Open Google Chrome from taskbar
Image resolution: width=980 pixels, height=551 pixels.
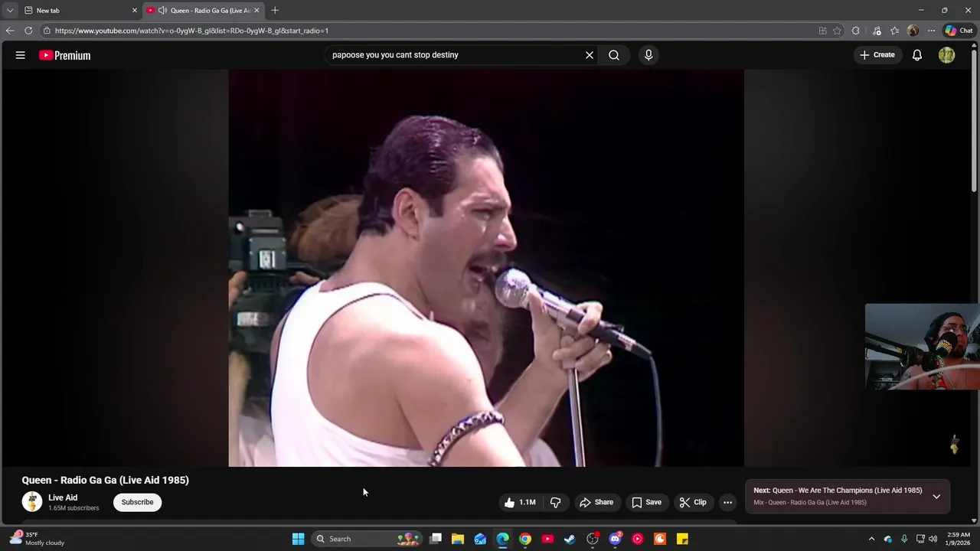pyautogui.click(x=525, y=539)
